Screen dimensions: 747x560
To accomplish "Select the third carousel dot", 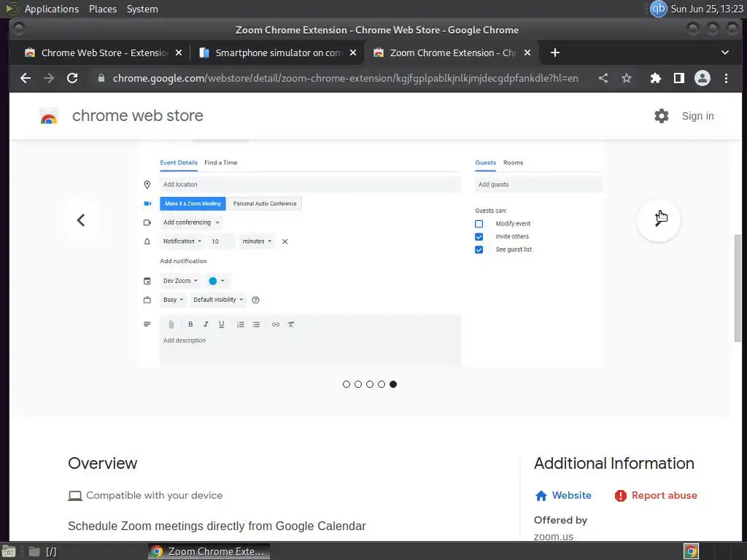I will tap(370, 384).
